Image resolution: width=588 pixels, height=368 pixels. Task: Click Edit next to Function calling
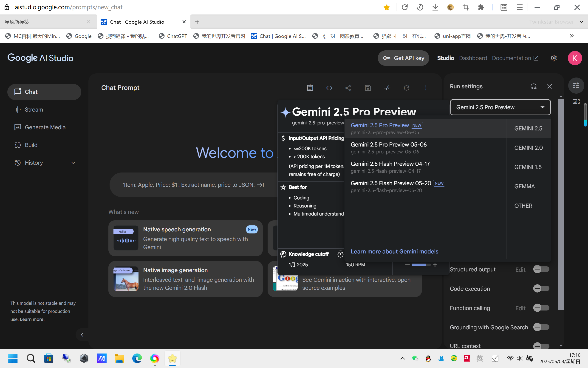pos(520,308)
